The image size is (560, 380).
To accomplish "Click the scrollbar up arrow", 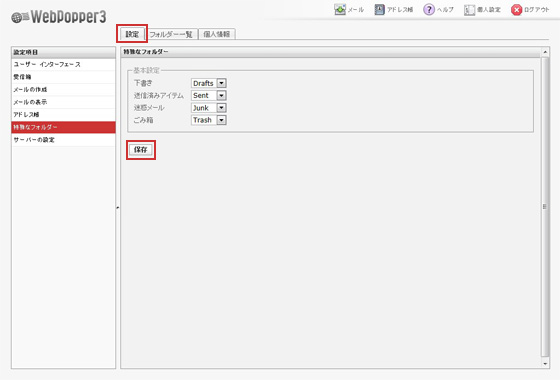I will (545, 52).
